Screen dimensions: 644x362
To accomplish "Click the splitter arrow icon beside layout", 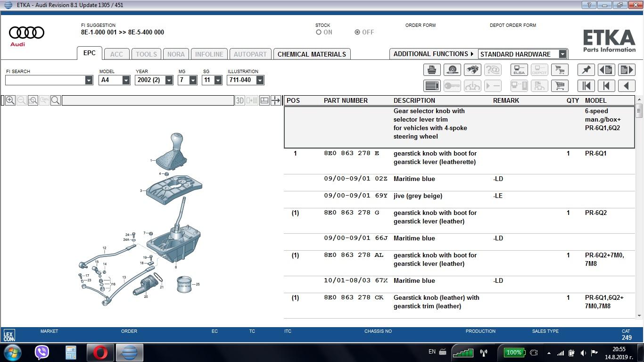I will [x=276, y=100].
